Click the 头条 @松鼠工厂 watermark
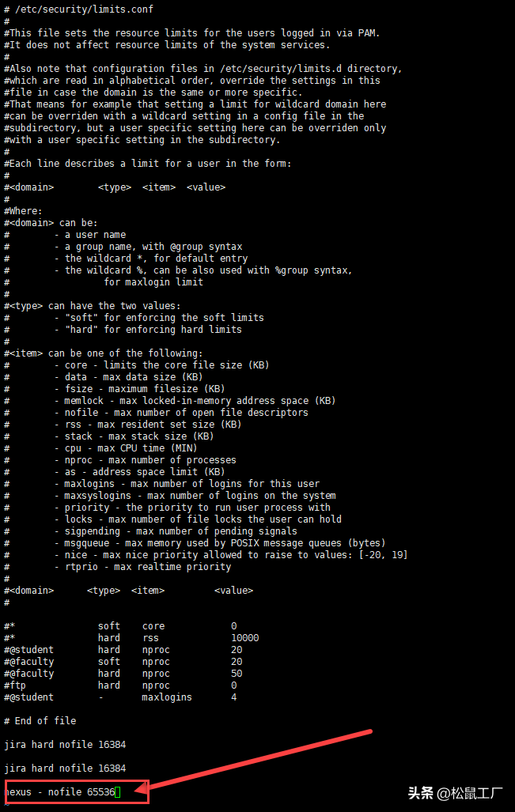 coord(455,793)
